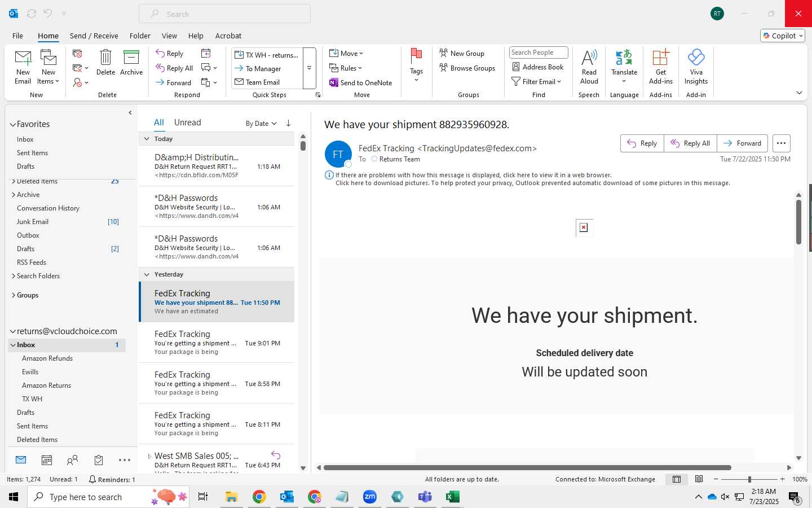Open the New Items menu

48,67
